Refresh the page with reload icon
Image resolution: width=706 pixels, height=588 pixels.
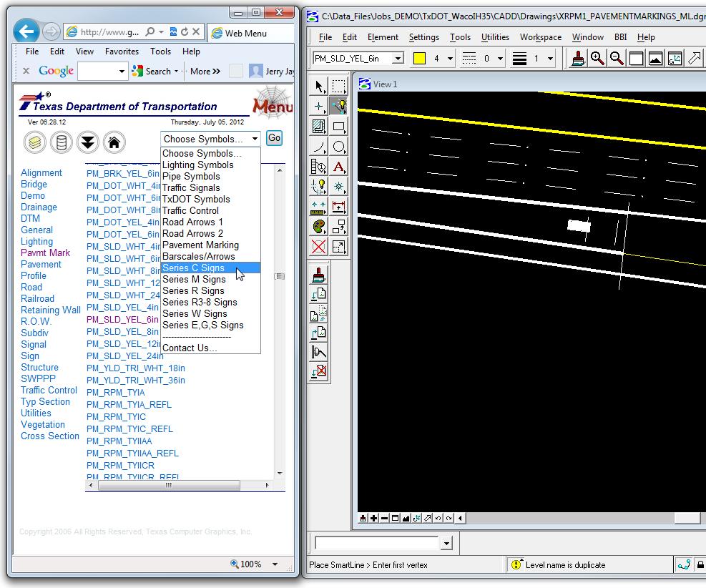point(185,32)
